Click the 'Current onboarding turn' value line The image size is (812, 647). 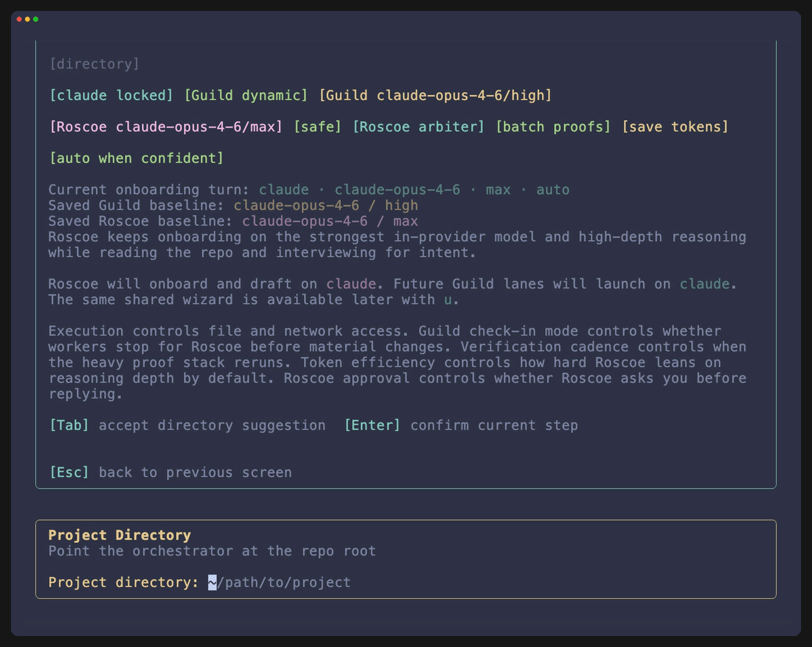[x=414, y=190]
